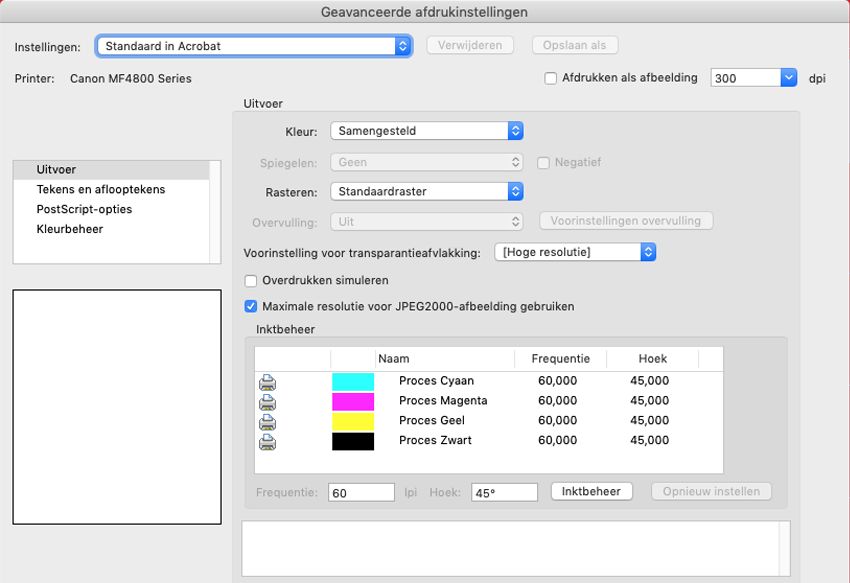Screen dimensions: 850x583
Task: Click angle 45,000 of Proces Magenta
Action: coord(649,401)
